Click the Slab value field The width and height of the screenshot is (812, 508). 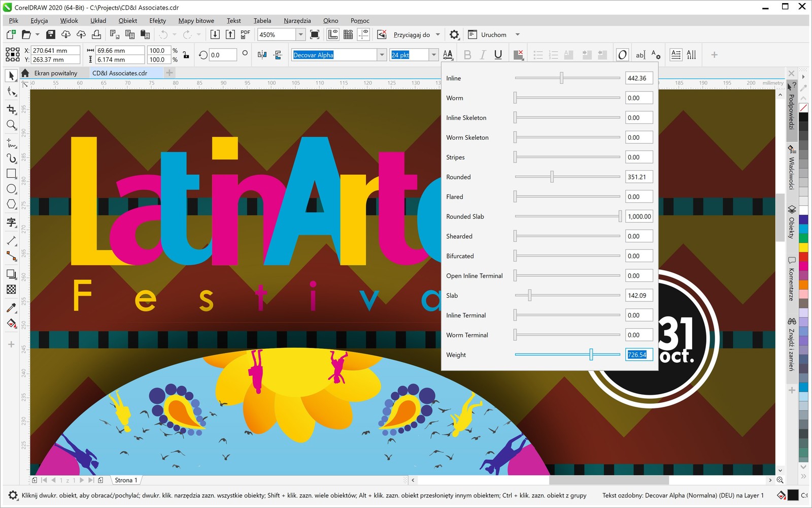click(x=639, y=296)
